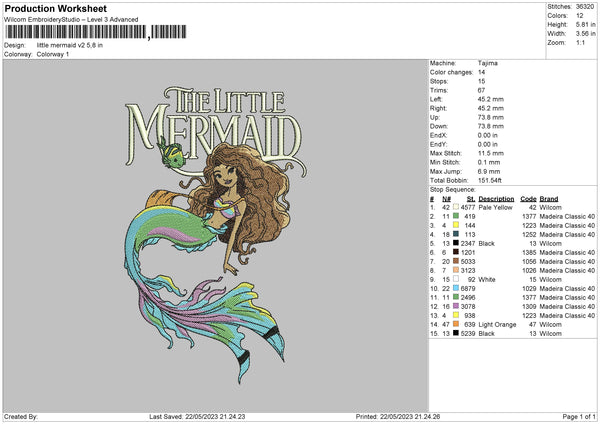Click the 'Printed: 22/05/2023 21.24.26' footer text
This screenshot has height=424, width=600.
(398, 416)
